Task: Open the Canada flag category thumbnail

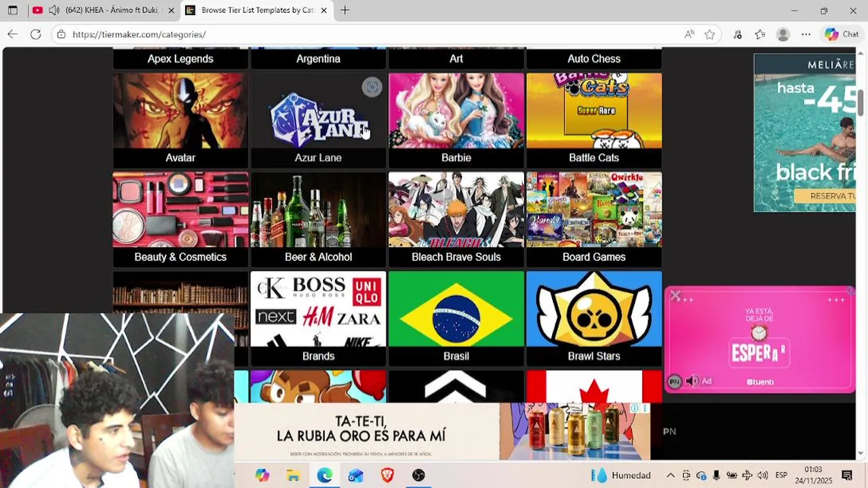Action: coord(594,386)
